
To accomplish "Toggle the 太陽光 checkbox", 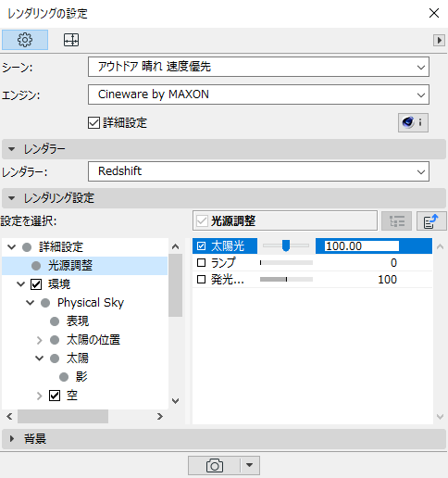I will coord(201,246).
